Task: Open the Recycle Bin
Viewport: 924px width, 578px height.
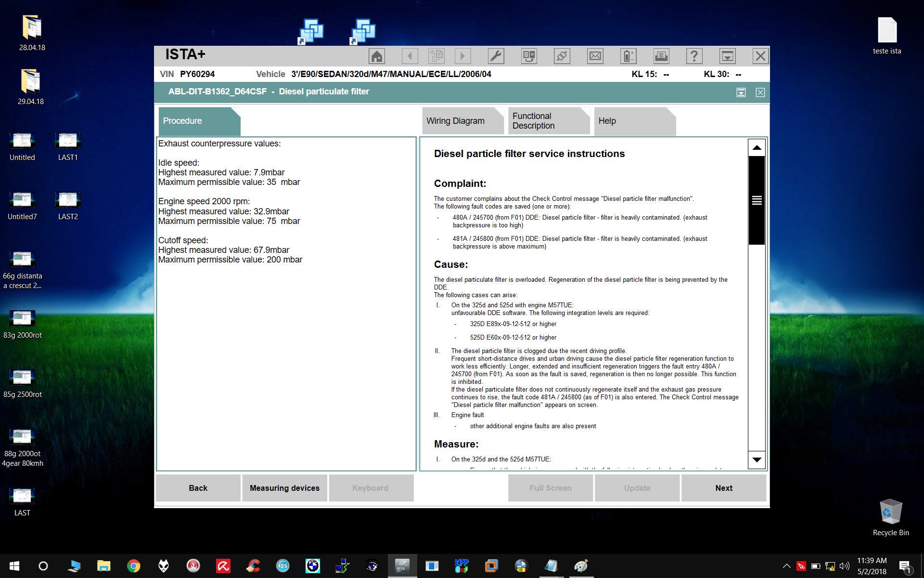Action: tap(891, 517)
